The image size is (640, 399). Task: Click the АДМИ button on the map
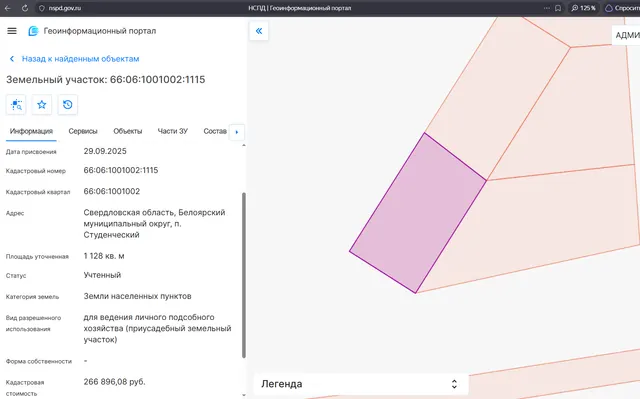coord(626,35)
